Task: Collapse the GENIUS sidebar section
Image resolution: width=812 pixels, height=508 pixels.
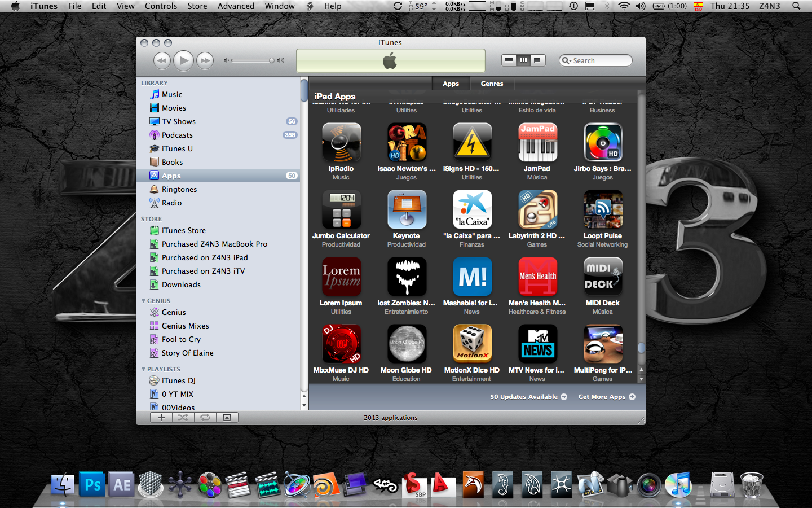Action: click(143, 300)
